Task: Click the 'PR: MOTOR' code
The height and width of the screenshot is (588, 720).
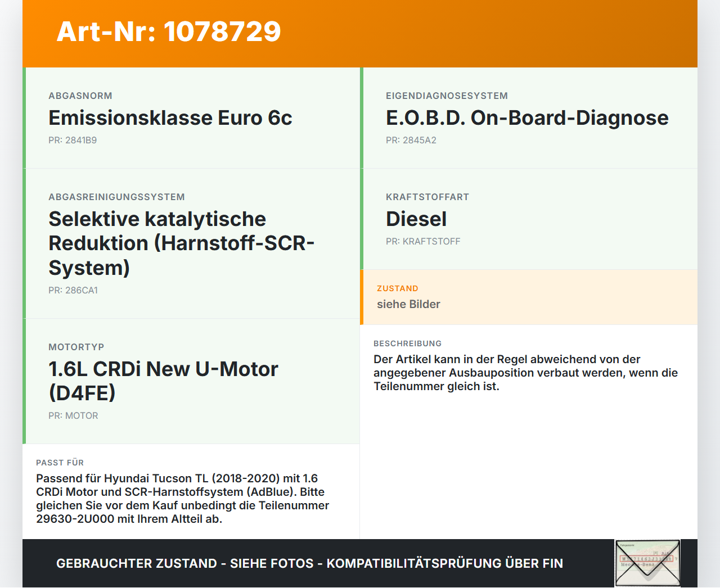Action: 73,416
